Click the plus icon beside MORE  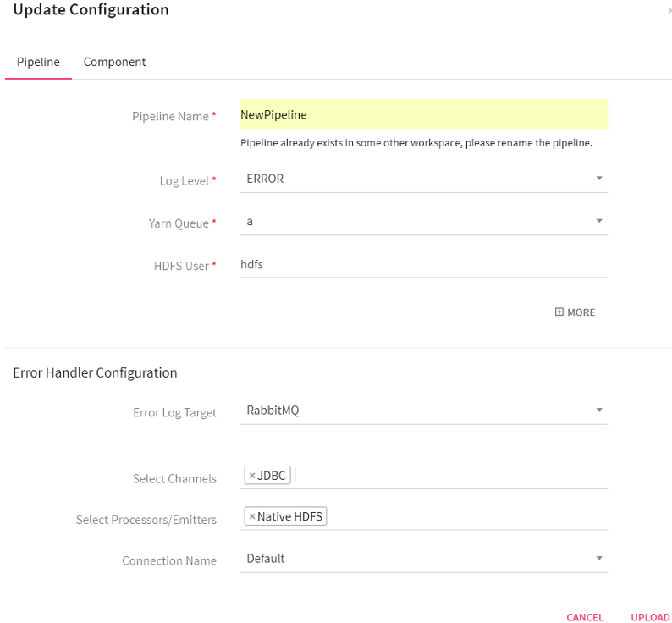coord(559,312)
